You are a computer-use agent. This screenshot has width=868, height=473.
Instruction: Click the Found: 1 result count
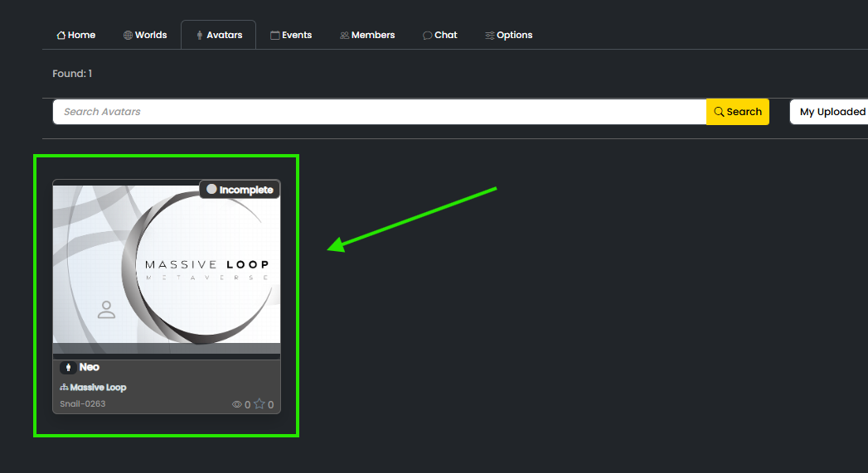pyautogui.click(x=72, y=74)
